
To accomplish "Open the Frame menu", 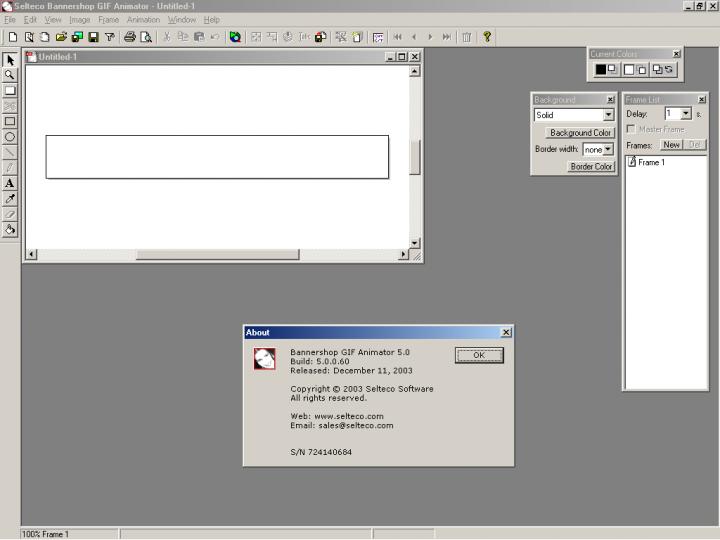I will point(108,20).
